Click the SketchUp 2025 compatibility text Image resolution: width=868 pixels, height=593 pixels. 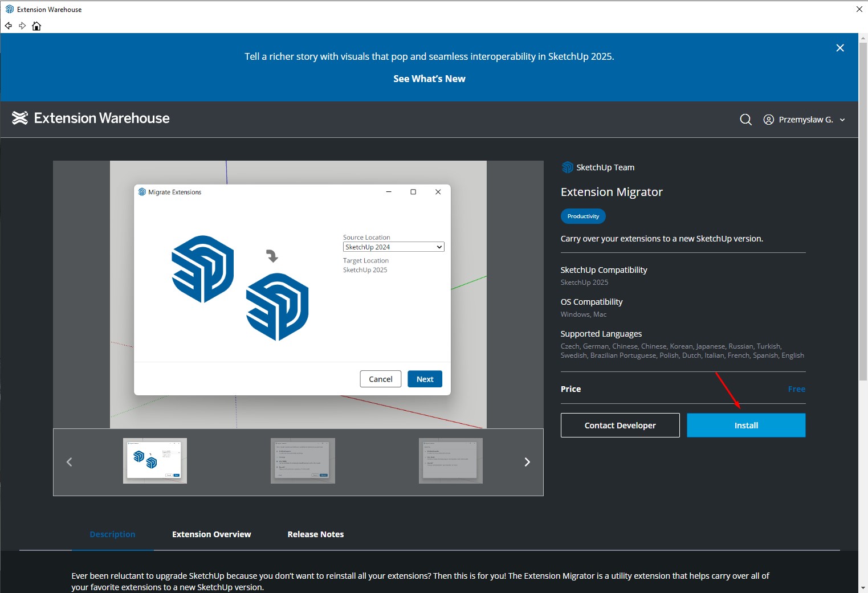(x=584, y=283)
